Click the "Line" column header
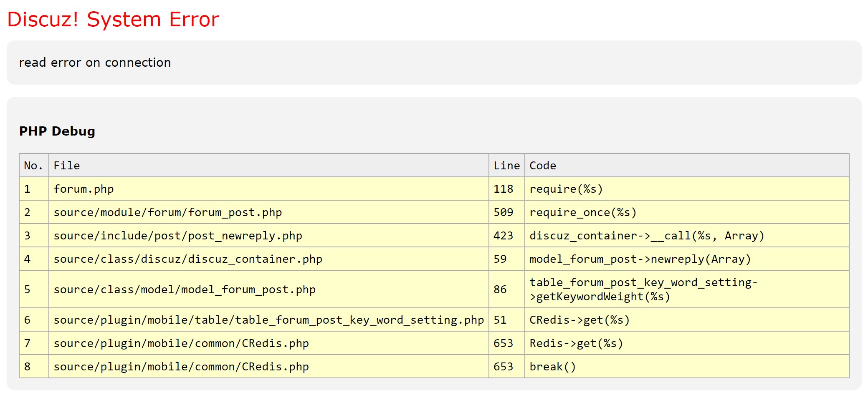The image size is (868, 395). point(506,166)
